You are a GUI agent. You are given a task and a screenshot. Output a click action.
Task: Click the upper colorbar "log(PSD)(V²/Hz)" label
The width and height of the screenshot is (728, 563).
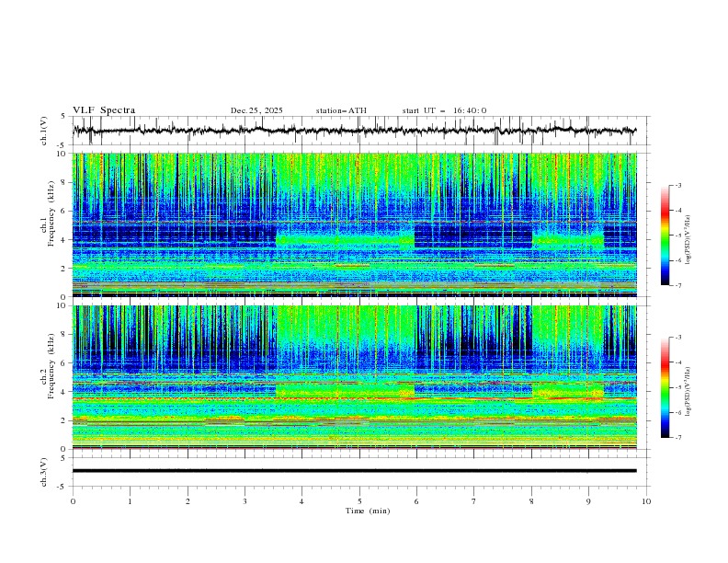[688, 240]
